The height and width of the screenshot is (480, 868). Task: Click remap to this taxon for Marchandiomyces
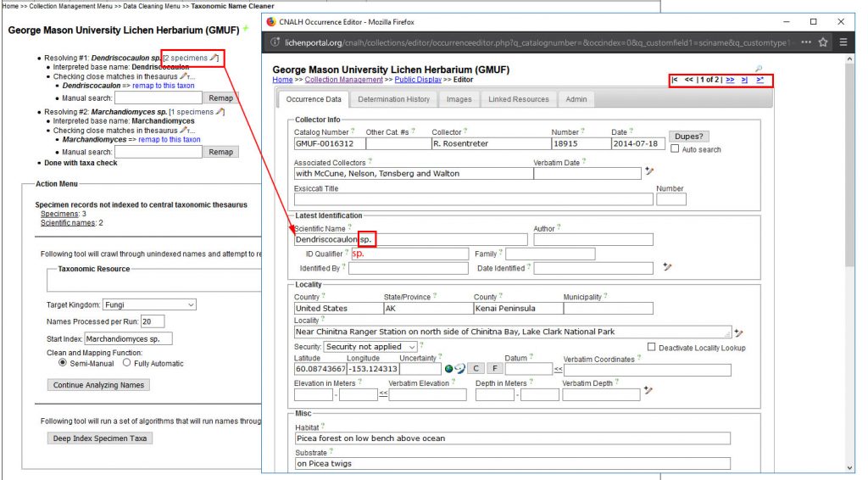(x=170, y=140)
